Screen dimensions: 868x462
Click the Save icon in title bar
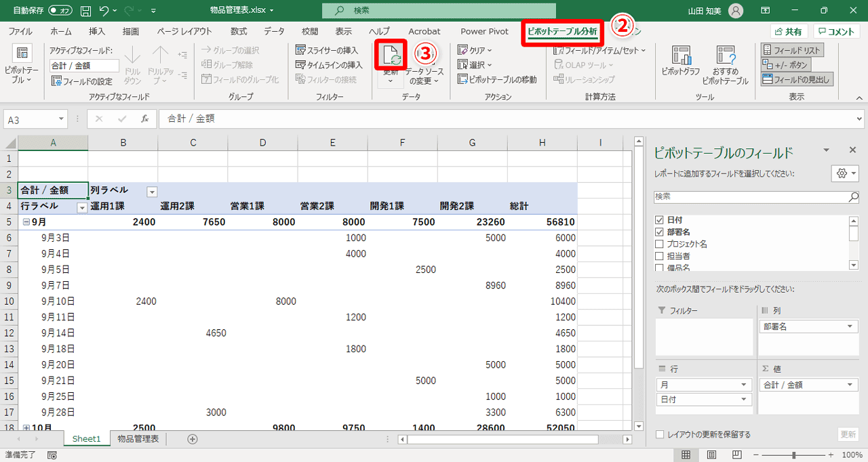point(86,11)
